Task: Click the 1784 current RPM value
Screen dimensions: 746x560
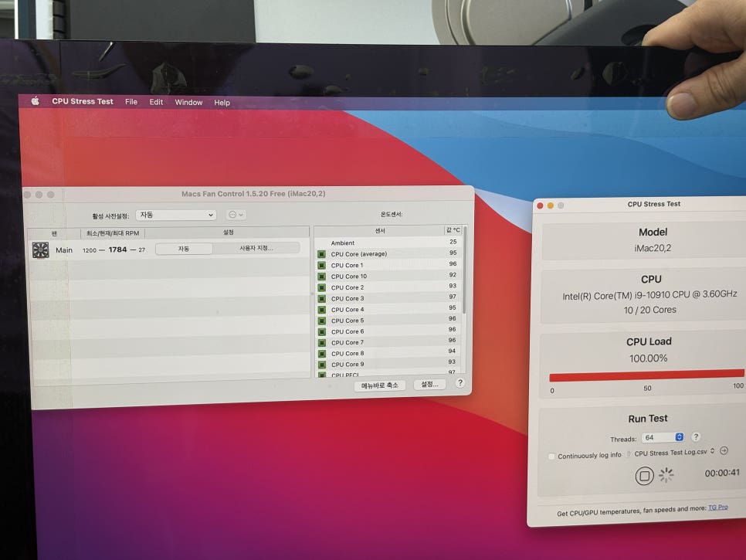Action: (117, 249)
